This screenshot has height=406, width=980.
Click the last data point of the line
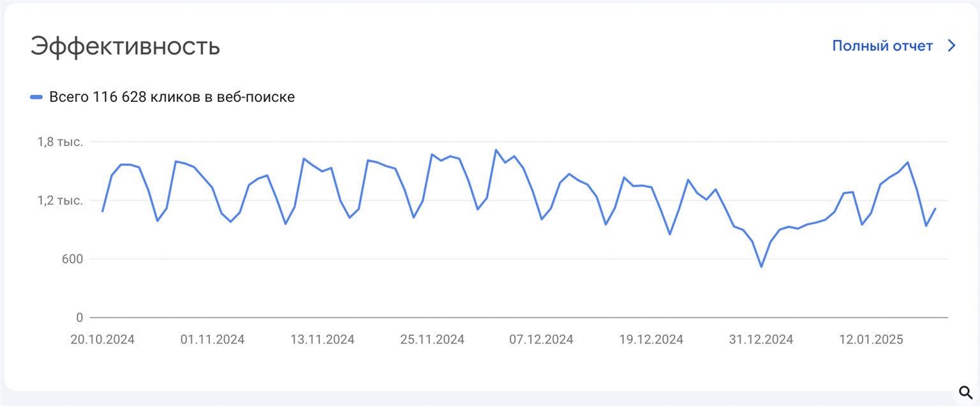coord(935,208)
